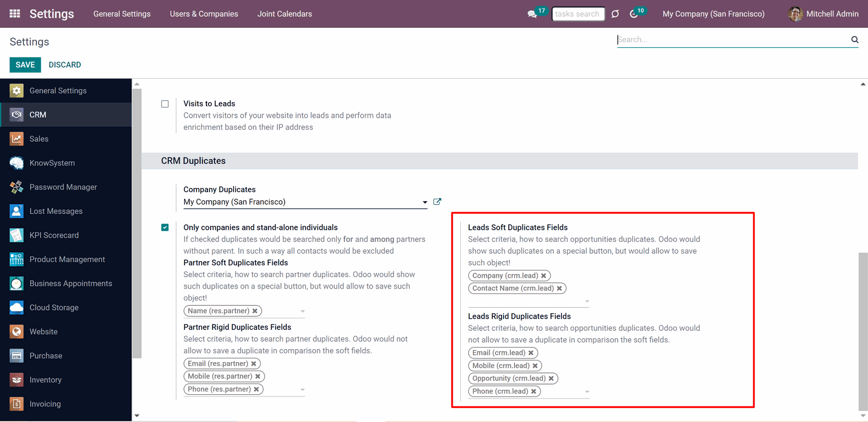Open Business Appointments settings section
The image size is (868, 422).
pos(66,283)
